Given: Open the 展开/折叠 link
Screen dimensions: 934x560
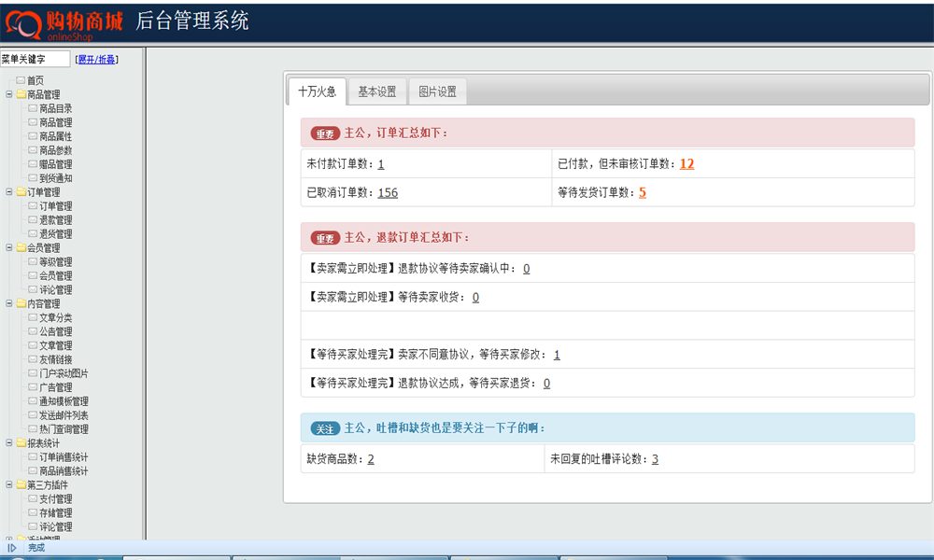Looking at the screenshot, I should [x=96, y=60].
